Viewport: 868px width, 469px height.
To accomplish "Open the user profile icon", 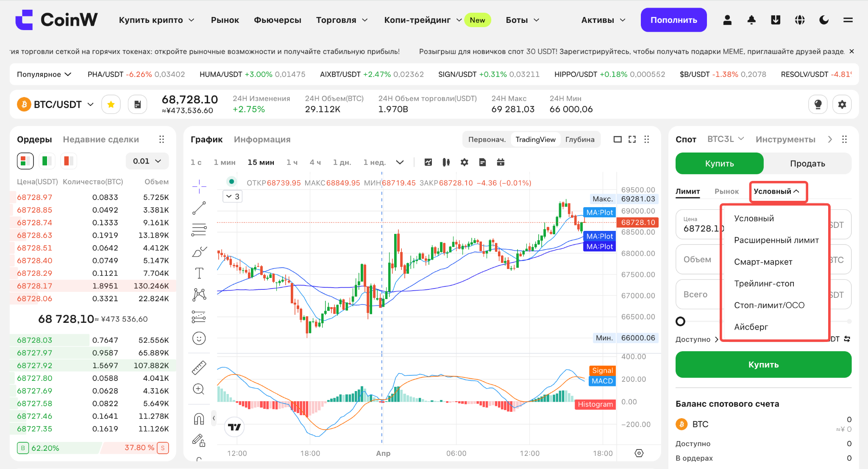I will point(727,20).
